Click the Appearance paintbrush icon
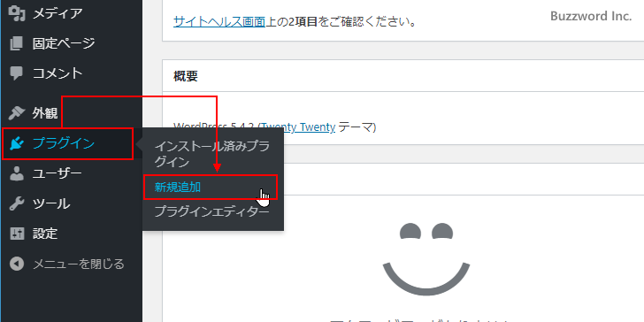 click(17, 113)
